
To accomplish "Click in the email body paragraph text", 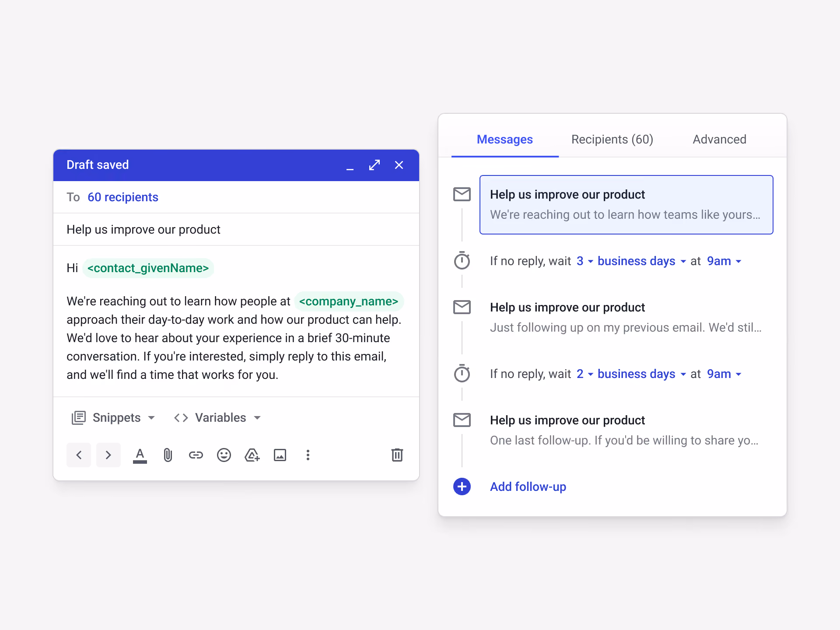I will [234, 338].
